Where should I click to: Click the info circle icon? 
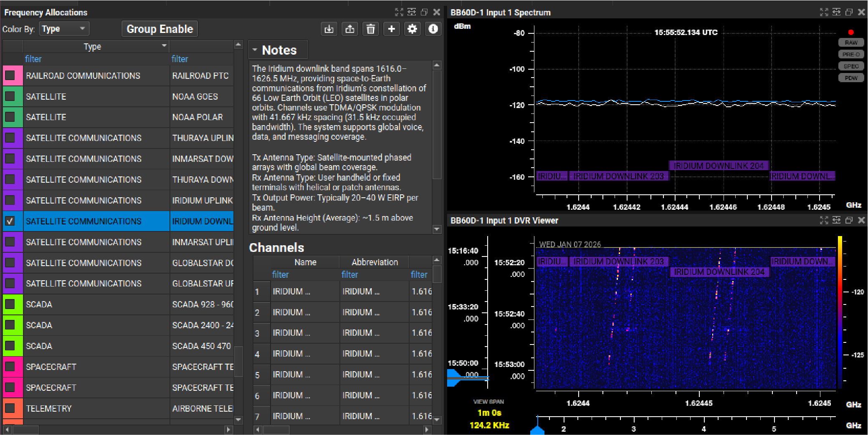tap(433, 29)
